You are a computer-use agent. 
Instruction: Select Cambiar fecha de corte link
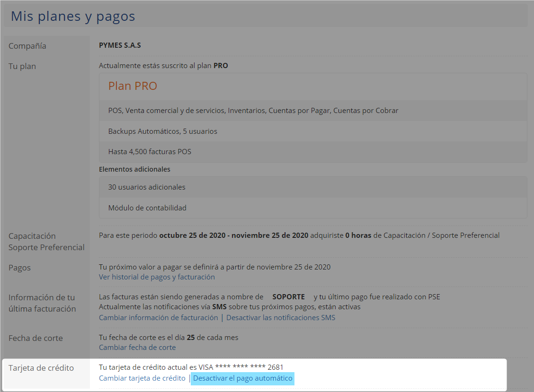(137, 348)
